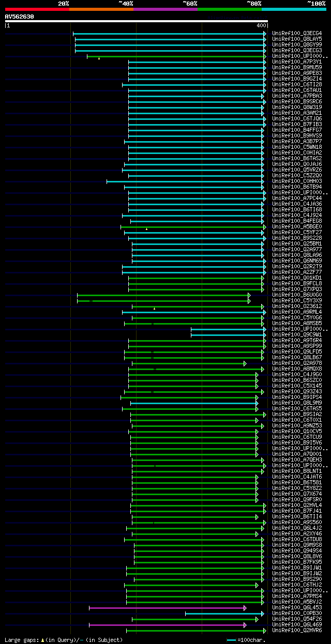Click the white query ruler bar

tap(137, 21)
